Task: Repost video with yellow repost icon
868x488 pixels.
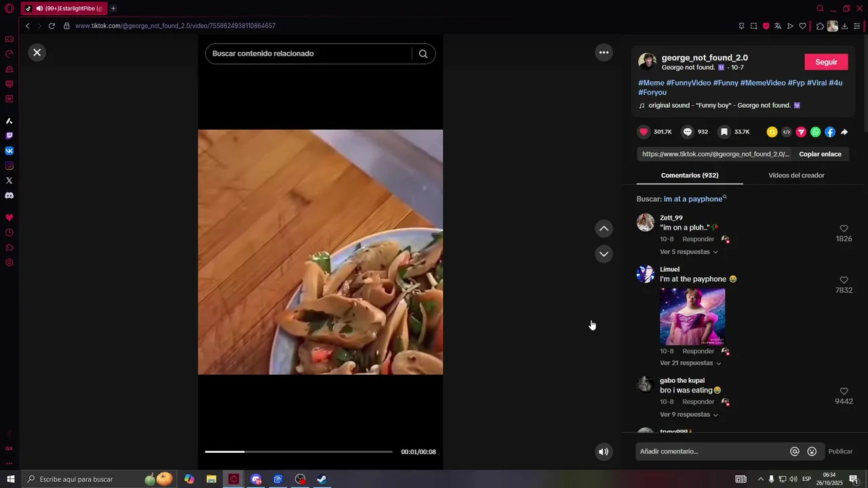Action: [x=772, y=132]
